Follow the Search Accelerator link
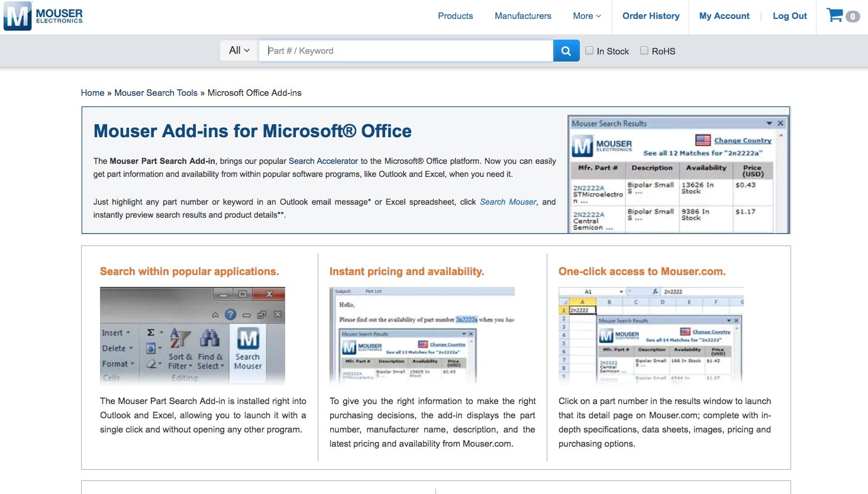Image resolution: width=868 pixels, height=494 pixels. pos(323,161)
